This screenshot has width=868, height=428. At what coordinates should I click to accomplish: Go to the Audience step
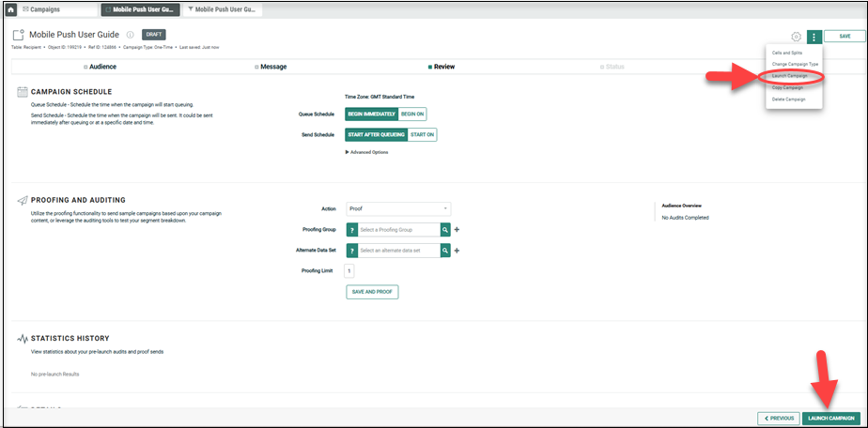(x=101, y=67)
